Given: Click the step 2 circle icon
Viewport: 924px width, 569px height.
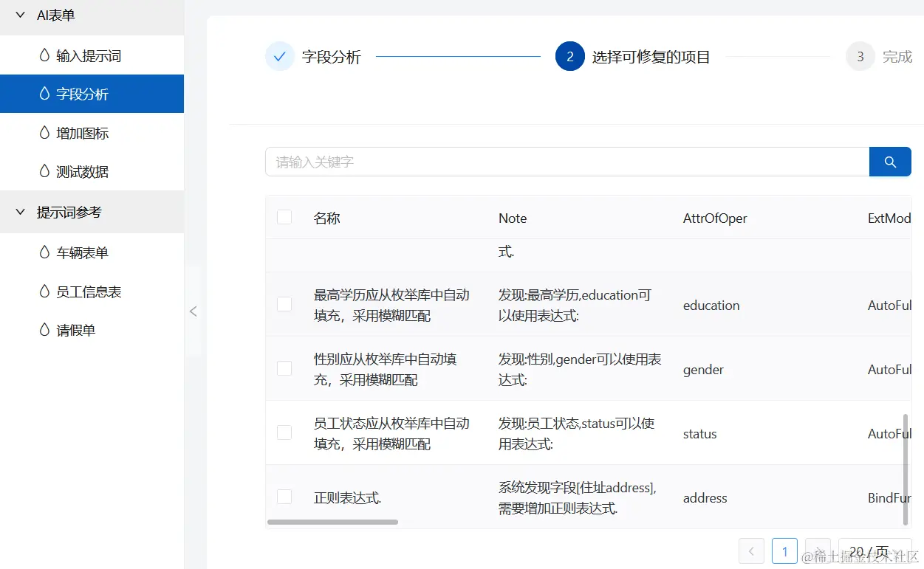Looking at the screenshot, I should [570, 56].
